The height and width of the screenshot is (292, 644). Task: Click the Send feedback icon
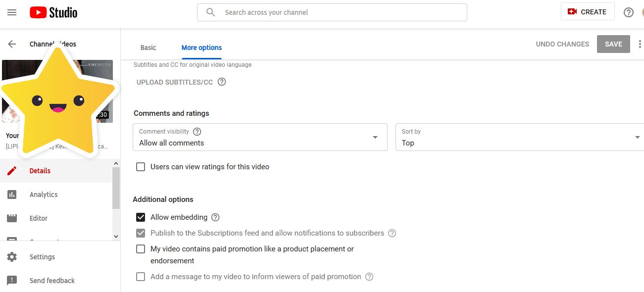[x=12, y=281]
